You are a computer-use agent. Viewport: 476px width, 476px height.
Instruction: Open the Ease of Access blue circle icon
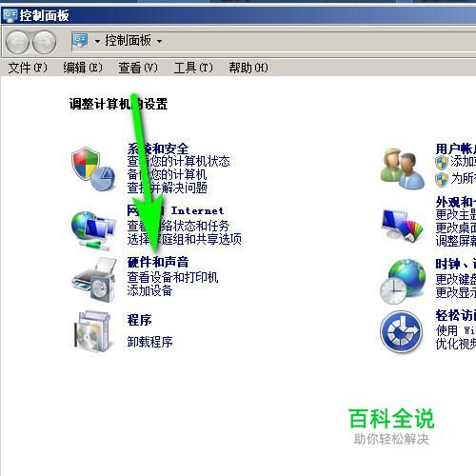402,331
